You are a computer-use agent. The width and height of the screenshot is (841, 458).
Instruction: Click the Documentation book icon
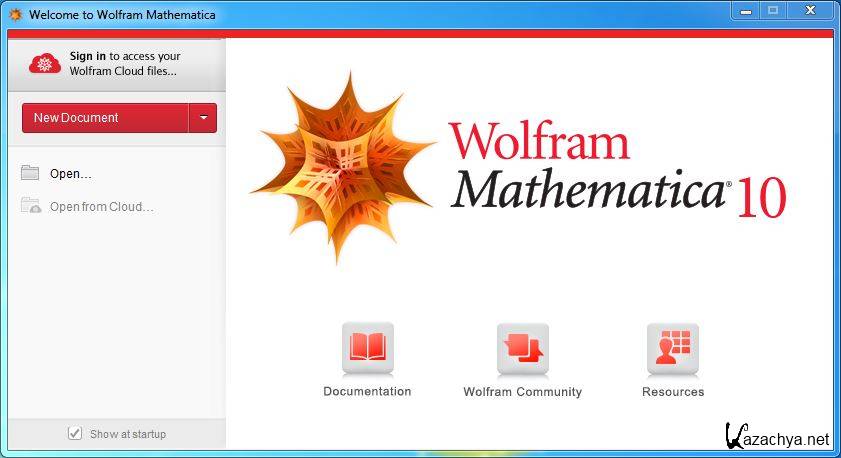367,348
